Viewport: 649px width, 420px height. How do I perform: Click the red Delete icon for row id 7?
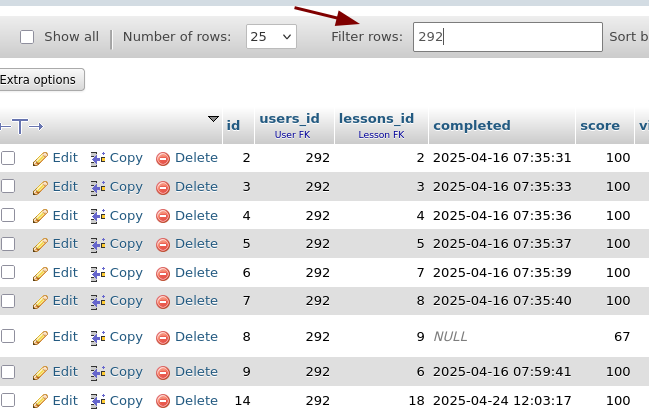tap(163, 302)
